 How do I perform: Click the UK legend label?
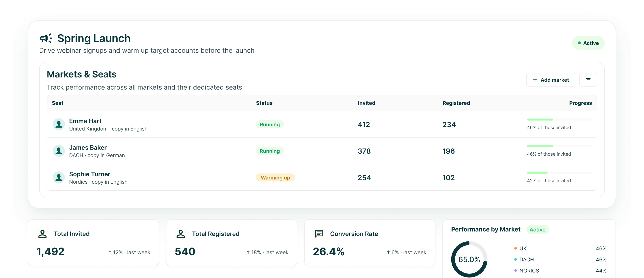[523, 248]
